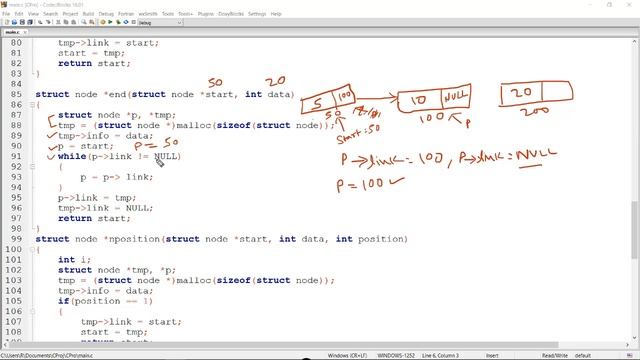This screenshot has height=360, width=640.
Task: Click the horizontal scrollbar thumb
Action: pos(283,345)
